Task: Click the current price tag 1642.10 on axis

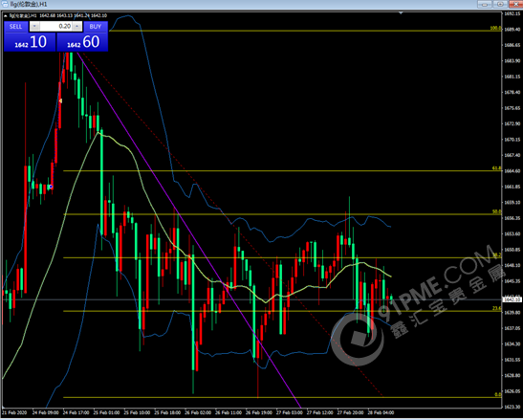Action: coord(512,299)
